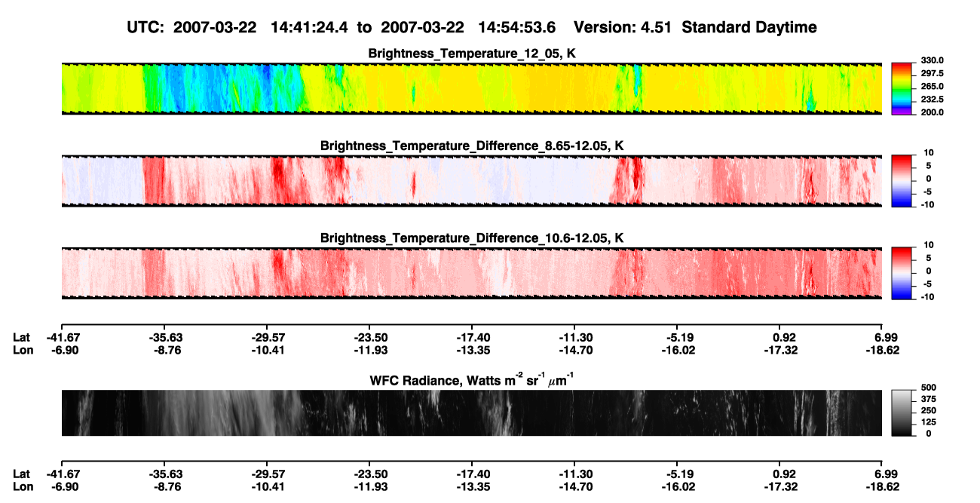980x503 pixels.
Task: Click latitude '-41.67' under the WFC Radiance strip
Action: pos(63,474)
